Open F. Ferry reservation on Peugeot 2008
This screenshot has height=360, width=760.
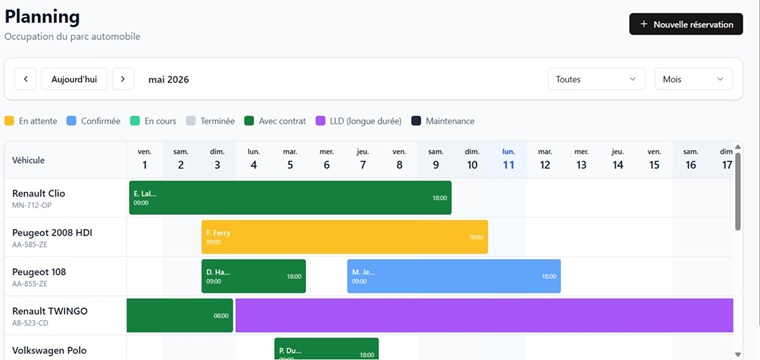point(345,237)
